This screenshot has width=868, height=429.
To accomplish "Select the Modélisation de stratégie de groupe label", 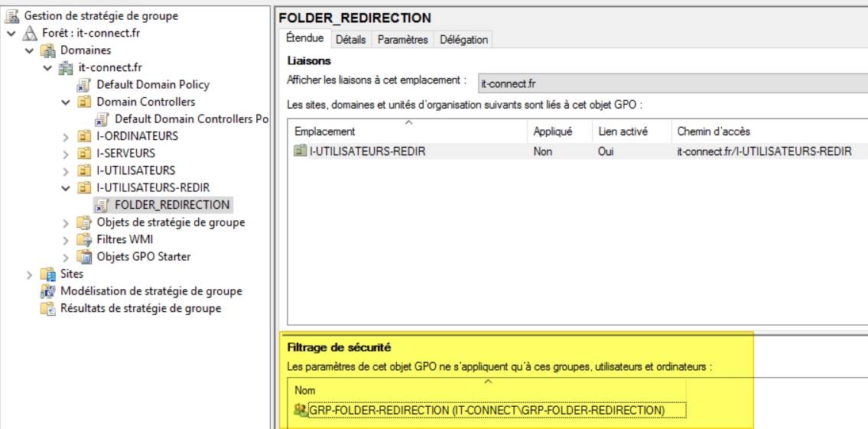I will click(x=151, y=291).
